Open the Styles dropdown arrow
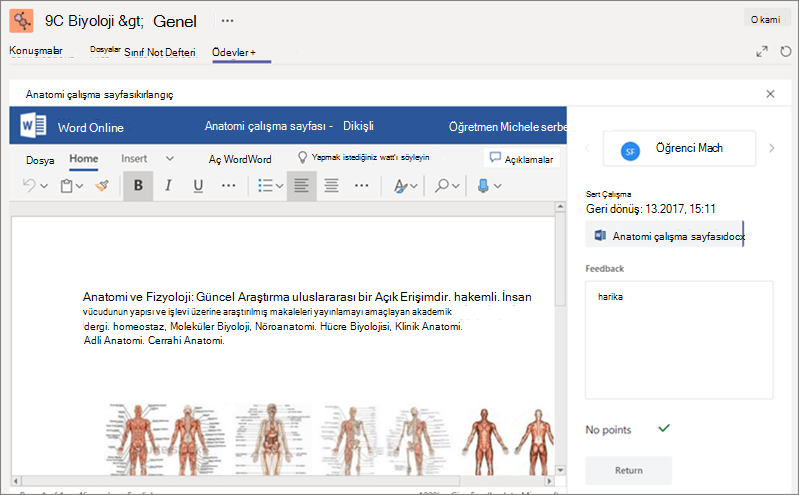Screen dimensions: 799x495 (414, 186)
